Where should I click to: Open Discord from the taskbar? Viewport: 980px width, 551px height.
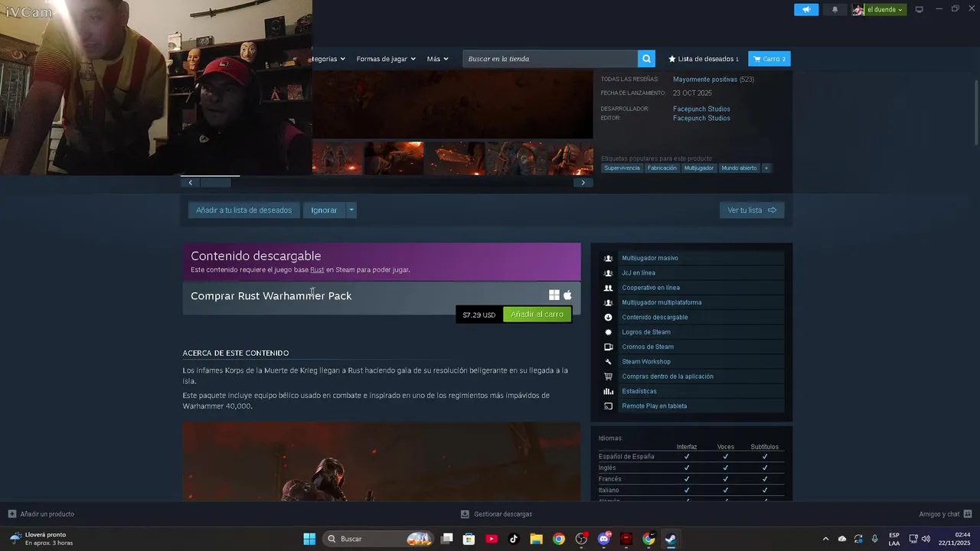click(x=604, y=539)
